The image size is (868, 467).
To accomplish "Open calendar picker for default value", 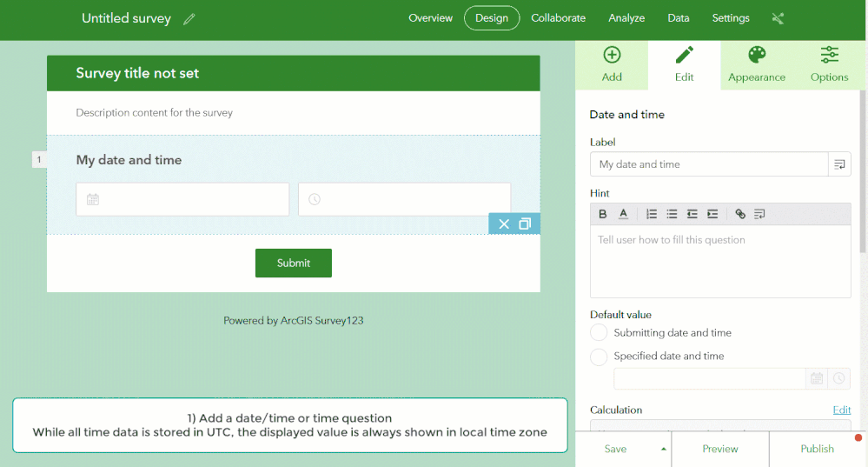I will 817,379.
